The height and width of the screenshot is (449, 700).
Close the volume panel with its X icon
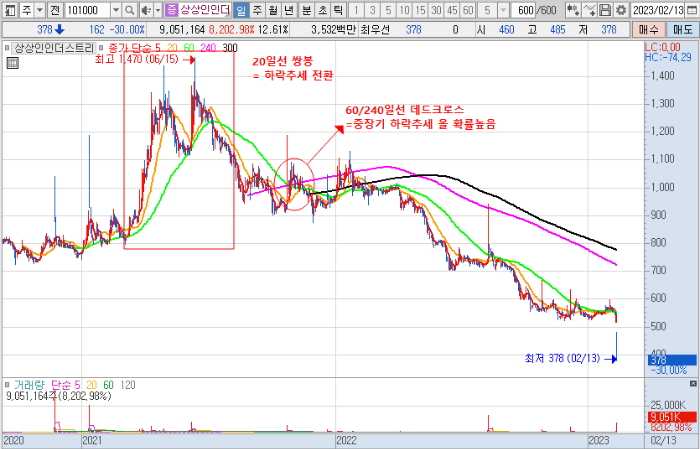click(693, 383)
